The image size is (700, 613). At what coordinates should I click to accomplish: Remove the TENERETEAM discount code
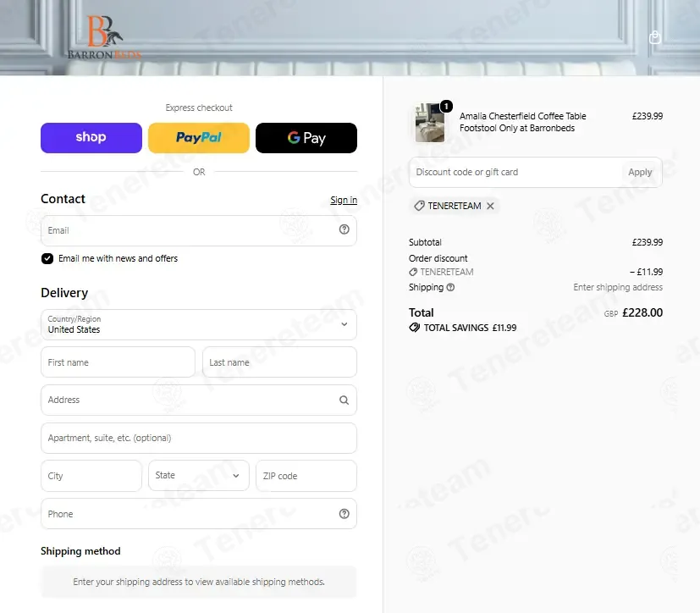pos(490,206)
